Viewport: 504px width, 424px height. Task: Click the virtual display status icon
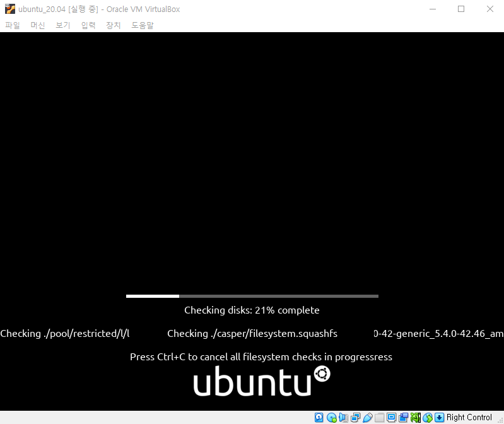(391, 417)
